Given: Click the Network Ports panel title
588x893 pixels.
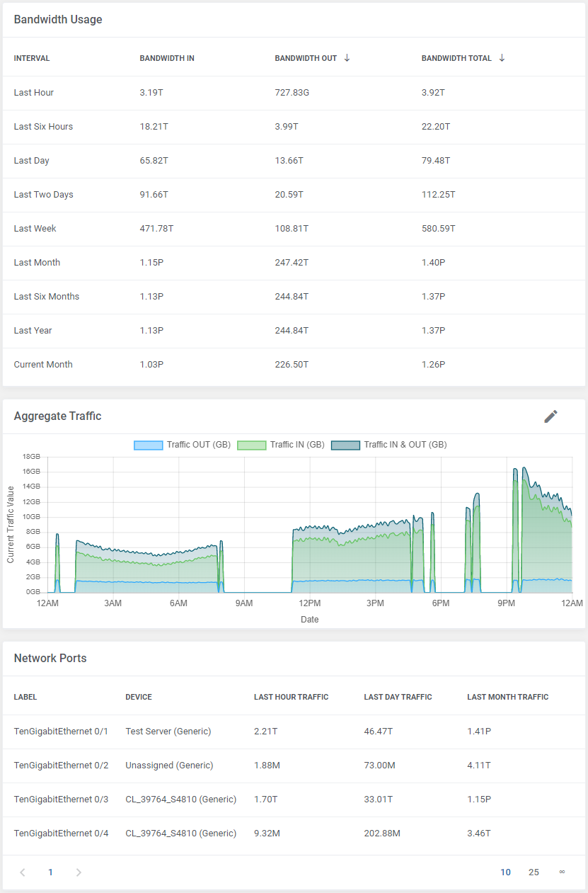Looking at the screenshot, I should 50,659.
